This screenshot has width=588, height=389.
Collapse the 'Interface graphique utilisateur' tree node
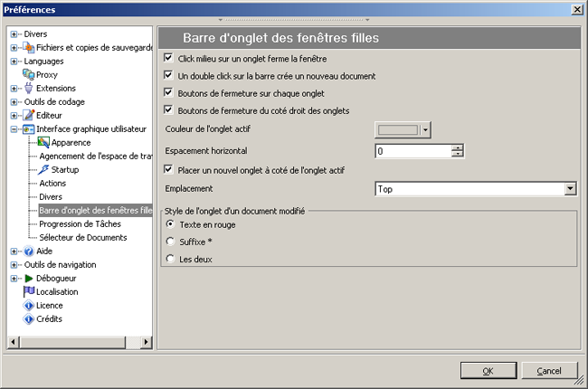(14, 128)
